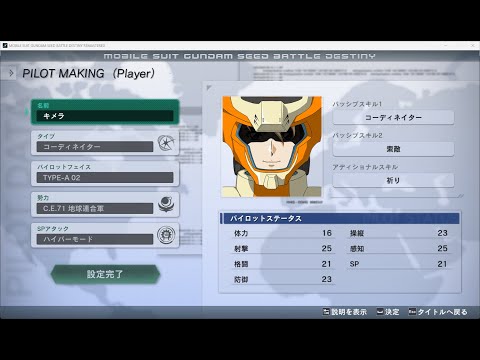480x360 pixels.
Task: Click the passive skill 2 索敵 box
Action: [393, 149]
